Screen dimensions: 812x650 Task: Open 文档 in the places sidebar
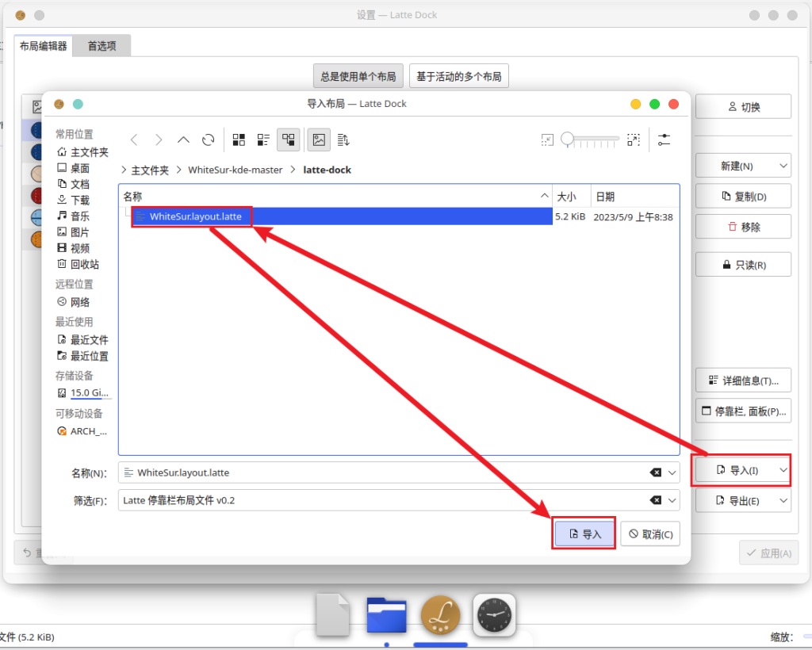(74, 184)
